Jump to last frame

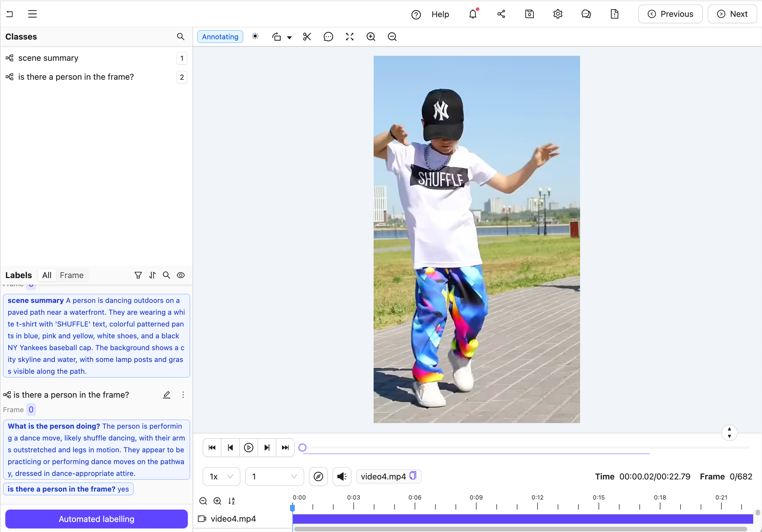coord(285,448)
